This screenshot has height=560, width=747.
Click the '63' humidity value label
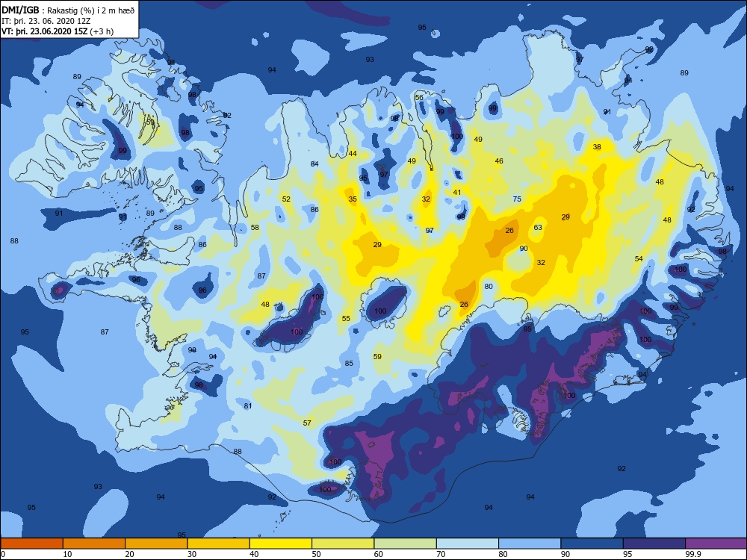(x=538, y=227)
